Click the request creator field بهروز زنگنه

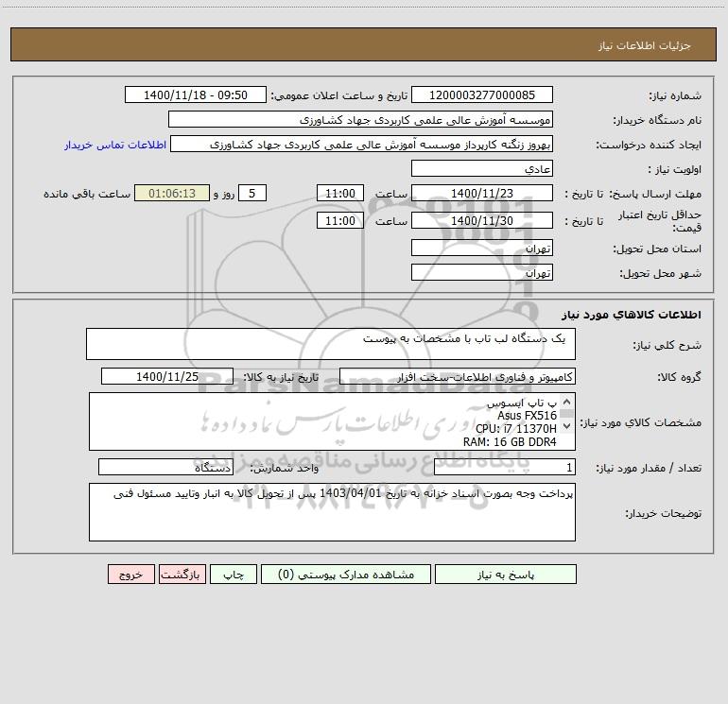click(x=362, y=144)
